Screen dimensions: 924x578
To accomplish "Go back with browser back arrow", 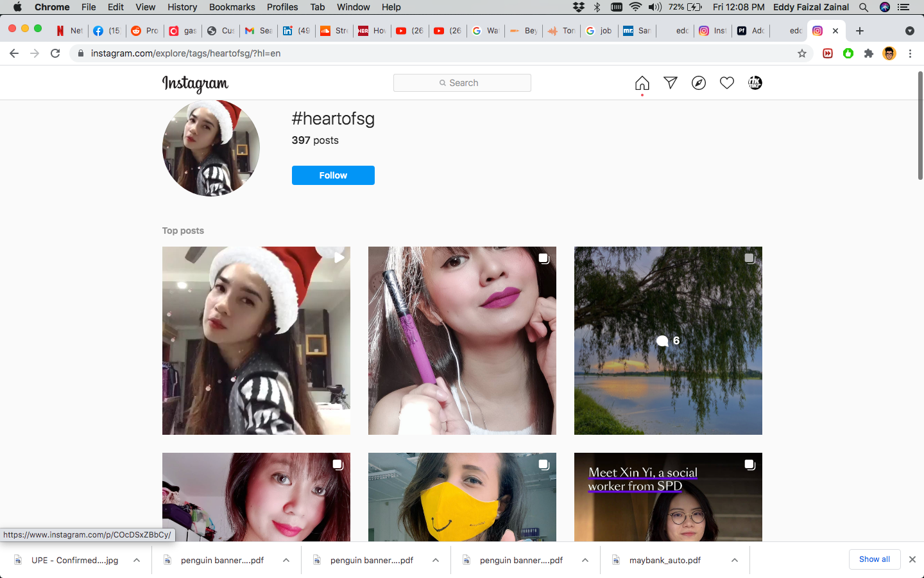I will pos(14,53).
